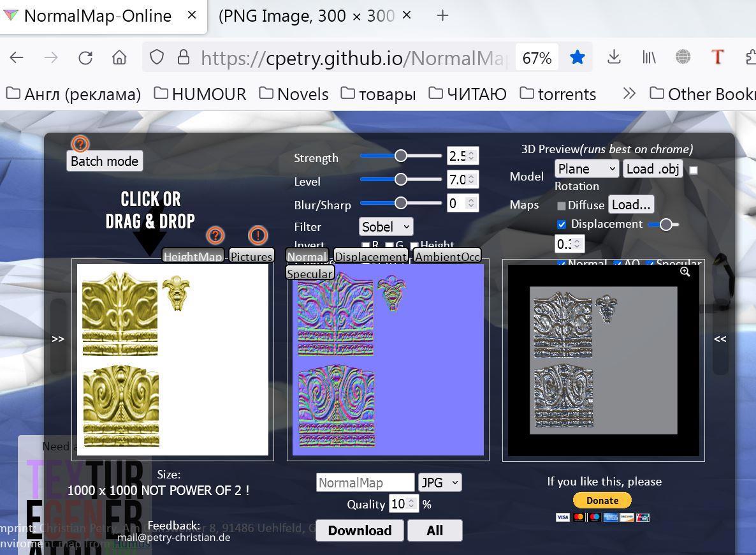
Task: Click the magnifier icon in 3D preview
Action: point(685,272)
